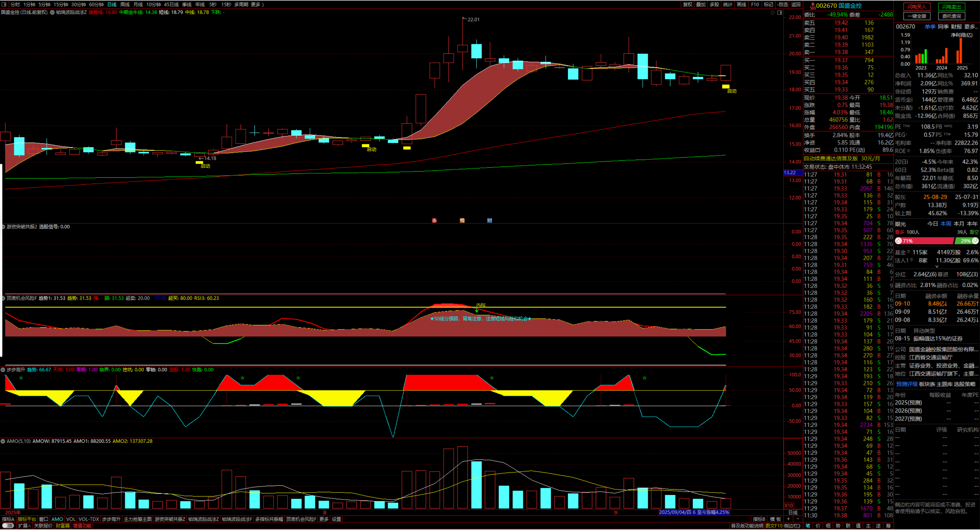Open the 普及版功能说明 link
Viewport: 980px width, 530px height.
pos(747,526)
